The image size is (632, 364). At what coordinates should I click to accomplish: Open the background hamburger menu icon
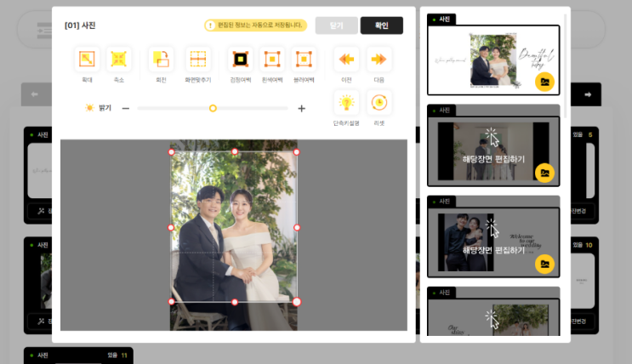click(x=44, y=31)
